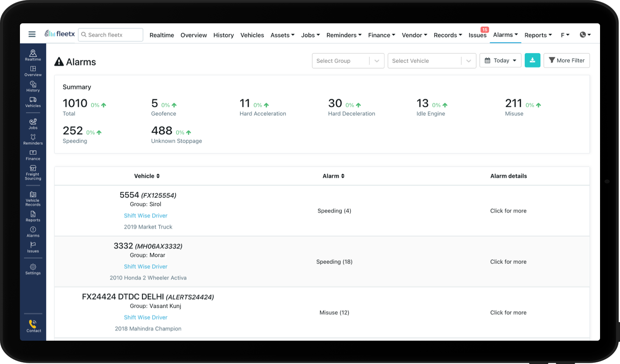The image size is (620, 364).
Task: Click for more on Misuse (12) row
Action: [x=508, y=313]
